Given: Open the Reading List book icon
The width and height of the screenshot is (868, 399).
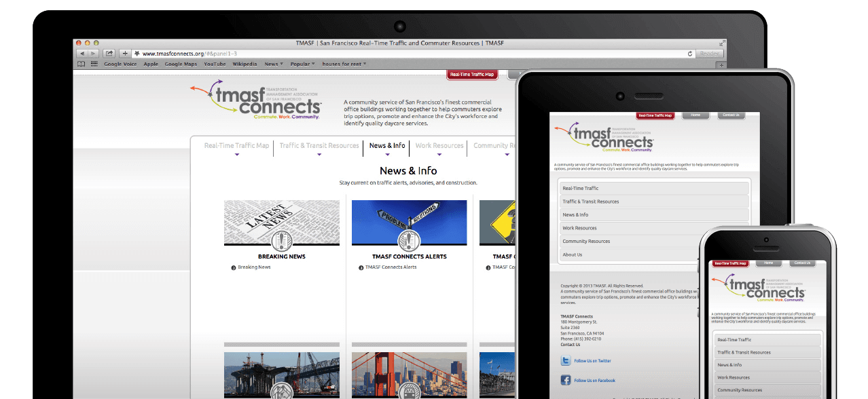Looking at the screenshot, I should click(82, 64).
